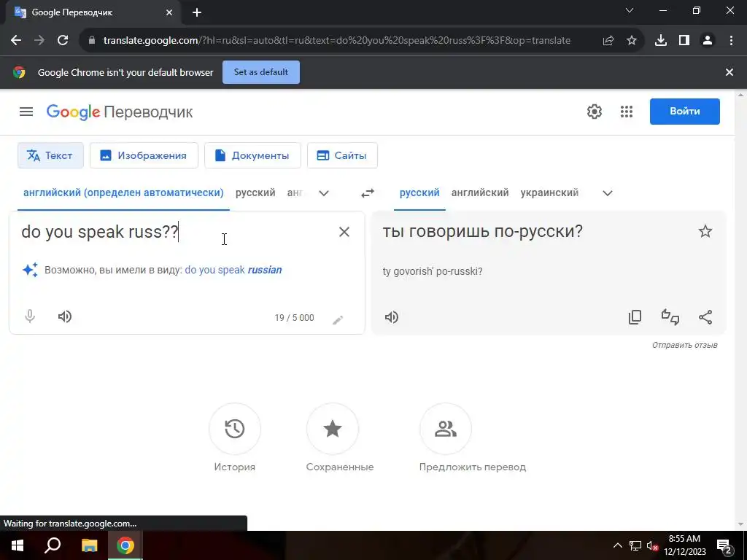747x560 pixels.
Task: Click the Google Переводчик logo
Action: click(120, 112)
